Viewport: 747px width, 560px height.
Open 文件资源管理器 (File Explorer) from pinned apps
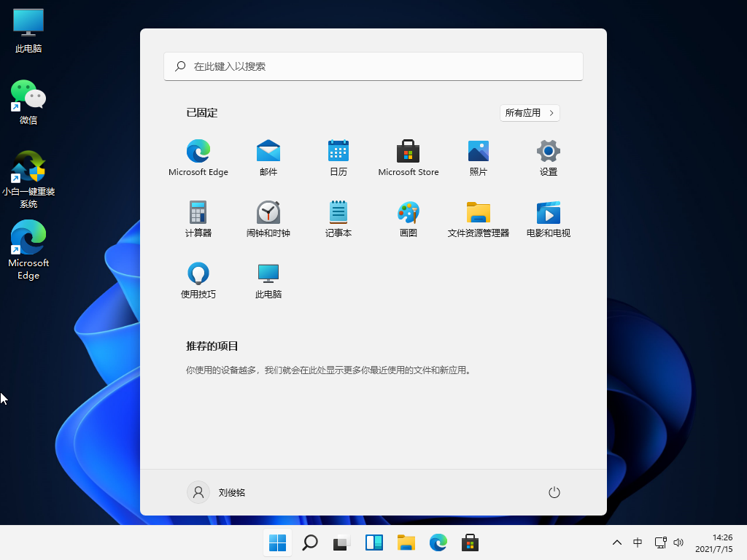click(478, 218)
